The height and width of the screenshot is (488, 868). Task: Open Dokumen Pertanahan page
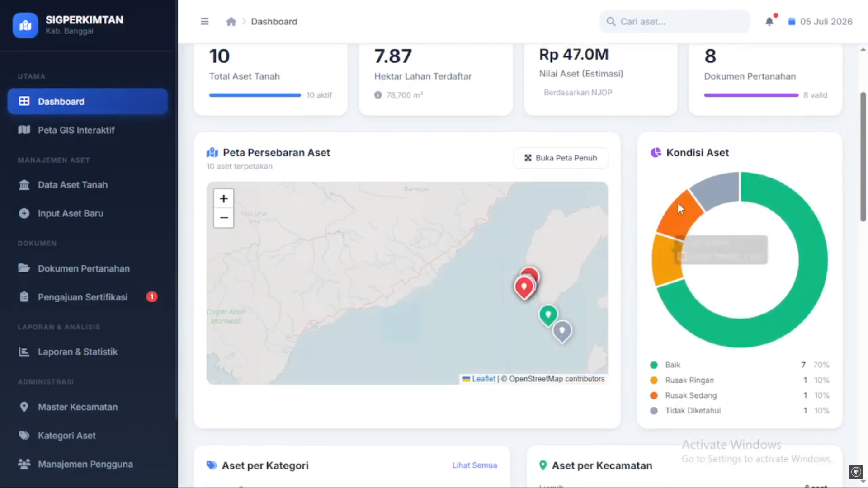(x=88, y=268)
